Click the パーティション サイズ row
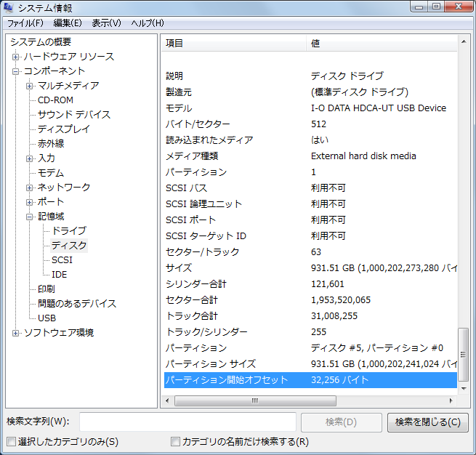This screenshot has height=455, width=476. coord(310,364)
